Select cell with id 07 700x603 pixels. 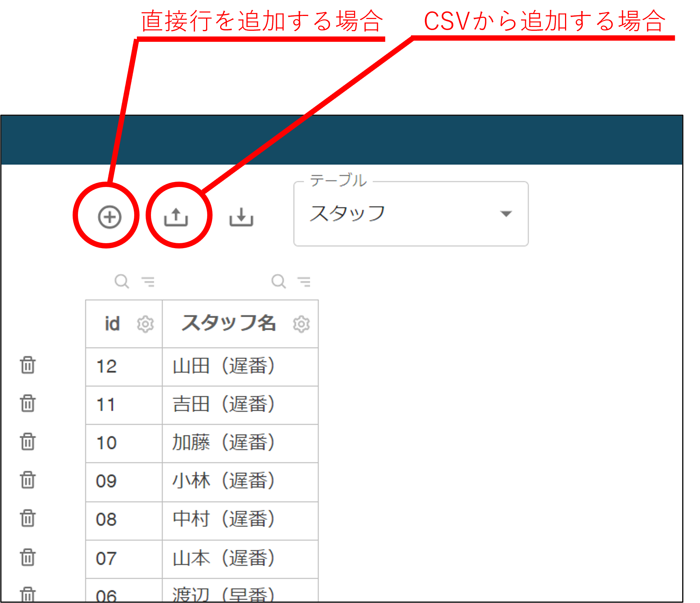click(x=124, y=559)
